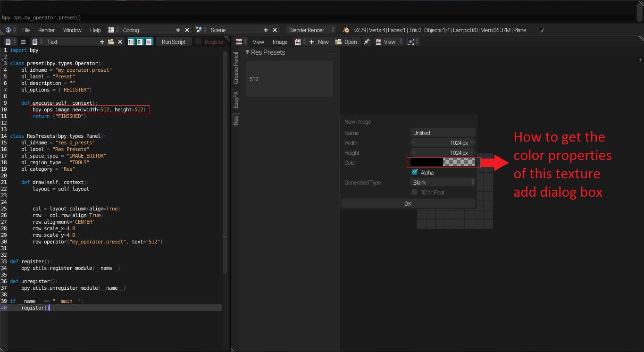
Task: Click the bl_category = "Res" line
Action: coord(48,169)
